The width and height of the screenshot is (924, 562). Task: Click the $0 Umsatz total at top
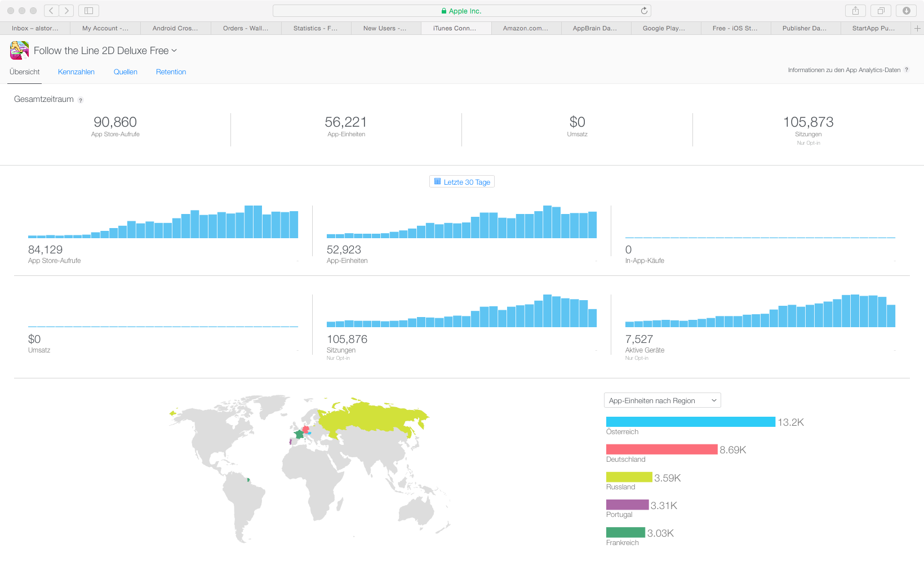pyautogui.click(x=577, y=122)
